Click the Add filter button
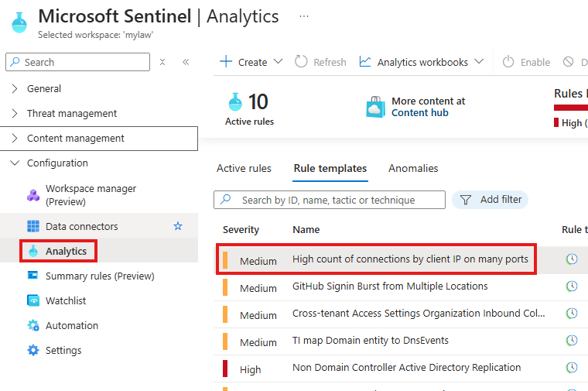Image resolution: width=588 pixels, height=391 pixels. (x=491, y=200)
